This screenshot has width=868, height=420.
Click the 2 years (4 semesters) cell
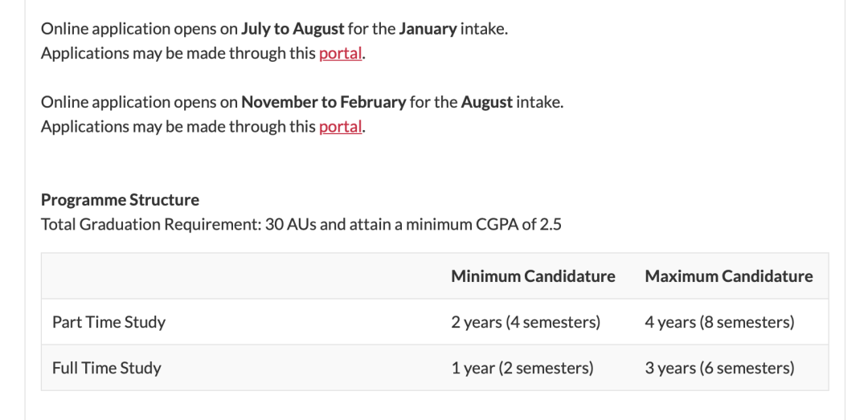(526, 322)
